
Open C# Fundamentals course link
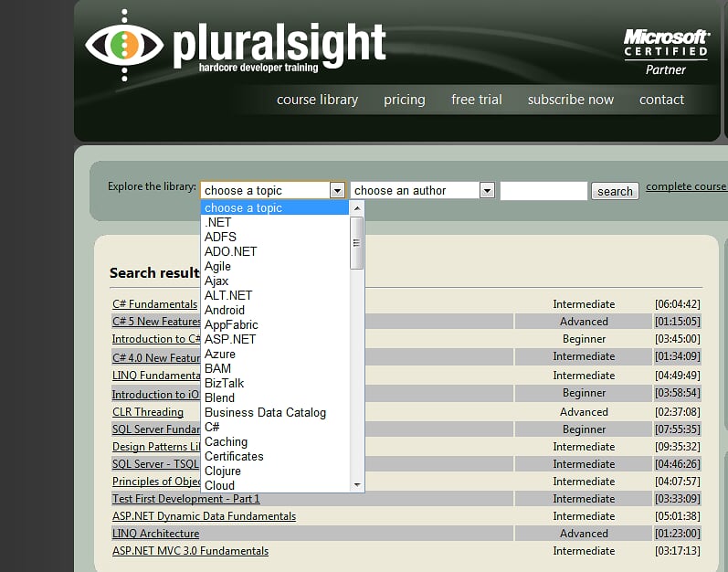tap(155, 304)
